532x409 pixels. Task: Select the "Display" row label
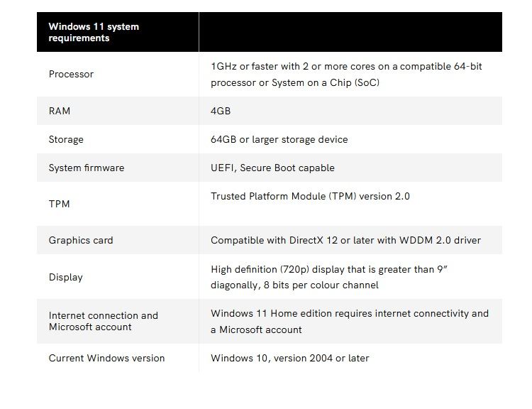(65, 277)
